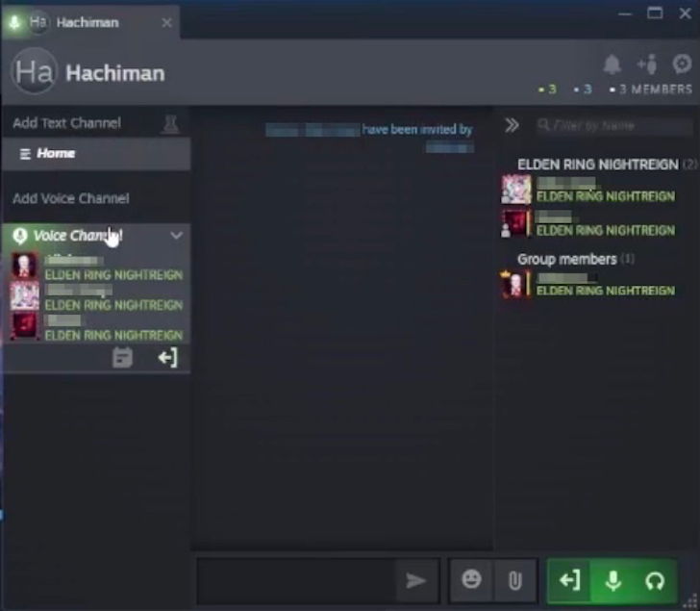The height and width of the screenshot is (611, 700).
Task: Click the Filter by Name search field
Action: [x=614, y=125]
